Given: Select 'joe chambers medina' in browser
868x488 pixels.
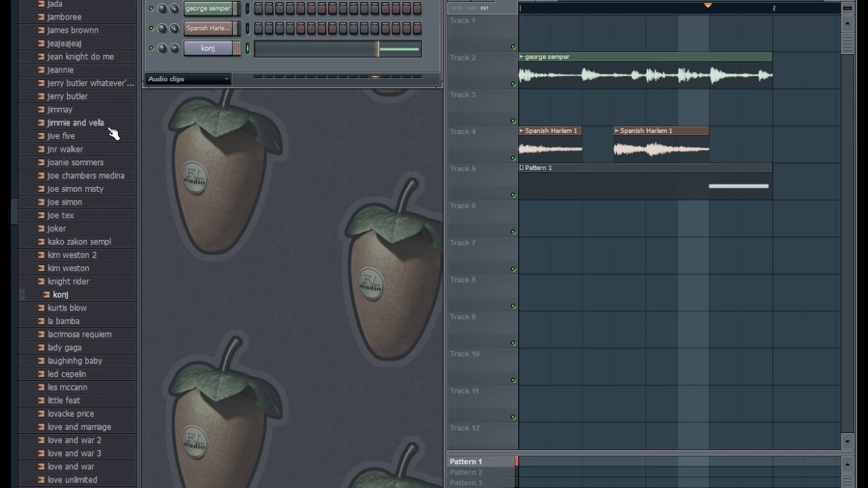Looking at the screenshot, I should tap(85, 176).
